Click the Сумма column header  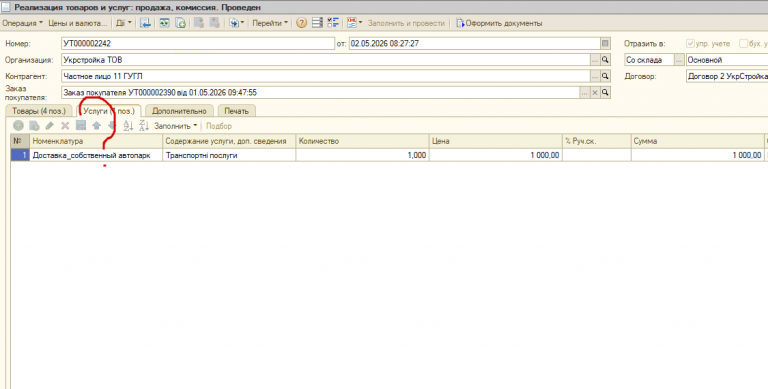coord(697,141)
